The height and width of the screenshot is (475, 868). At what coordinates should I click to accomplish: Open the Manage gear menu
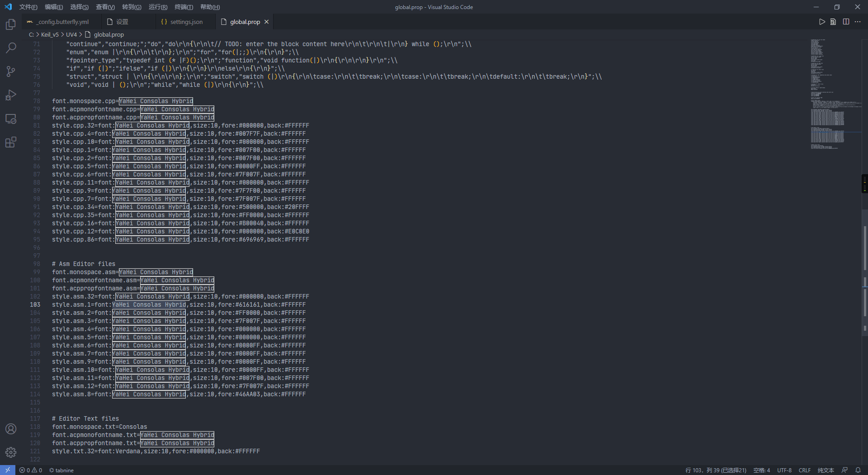point(11,452)
